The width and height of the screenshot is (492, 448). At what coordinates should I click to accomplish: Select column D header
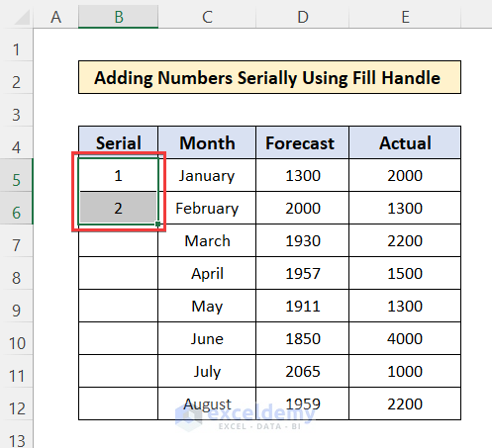303,17
